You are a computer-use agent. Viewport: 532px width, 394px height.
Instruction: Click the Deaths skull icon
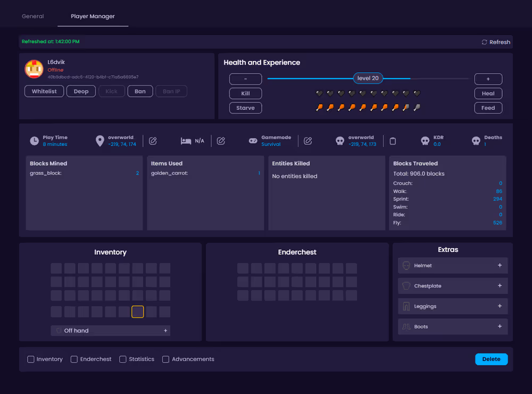pos(476,141)
